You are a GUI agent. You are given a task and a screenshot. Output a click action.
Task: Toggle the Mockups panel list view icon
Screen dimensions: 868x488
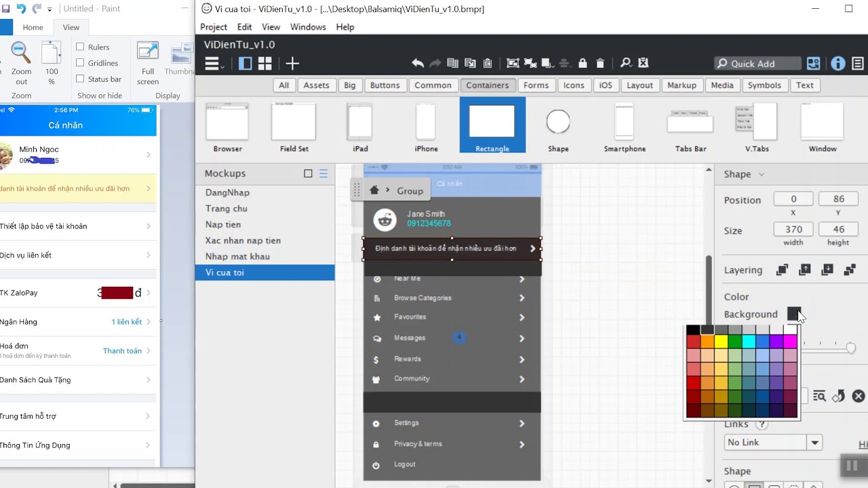coord(323,174)
